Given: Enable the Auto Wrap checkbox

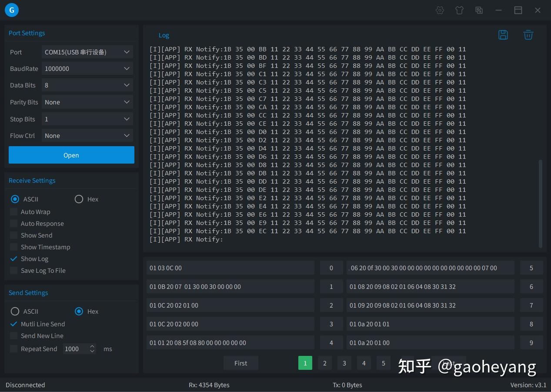Looking at the screenshot, I should [x=13, y=212].
